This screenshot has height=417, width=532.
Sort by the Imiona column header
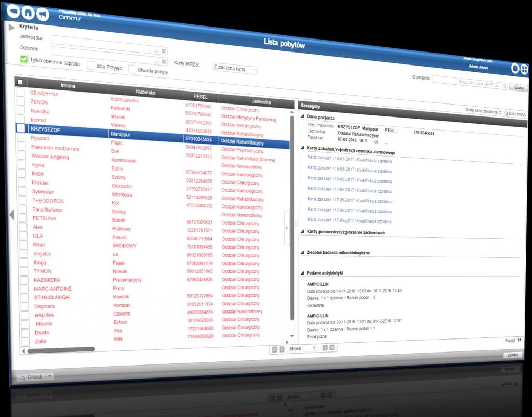(68, 86)
